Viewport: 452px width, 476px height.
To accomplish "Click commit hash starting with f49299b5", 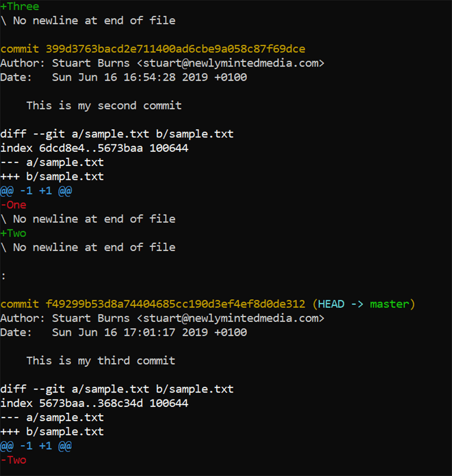I will tap(175, 304).
